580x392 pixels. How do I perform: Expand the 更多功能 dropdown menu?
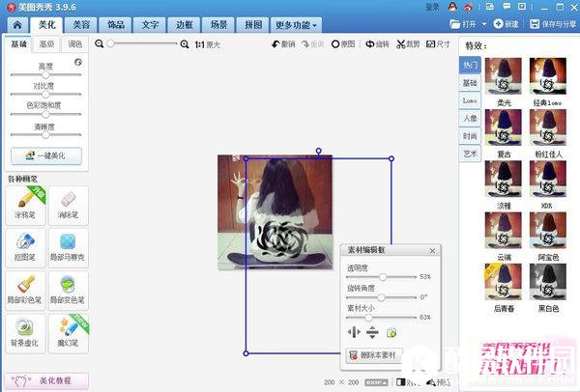click(x=296, y=23)
